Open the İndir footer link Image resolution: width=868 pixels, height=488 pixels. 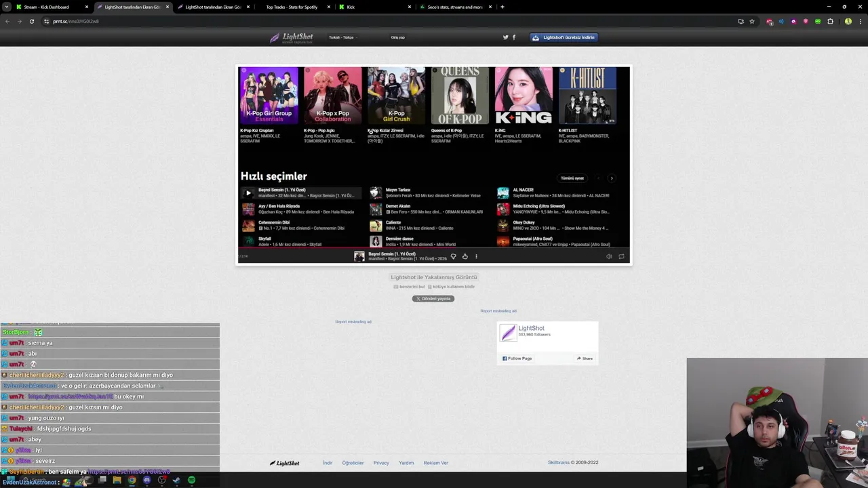tap(328, 463)
